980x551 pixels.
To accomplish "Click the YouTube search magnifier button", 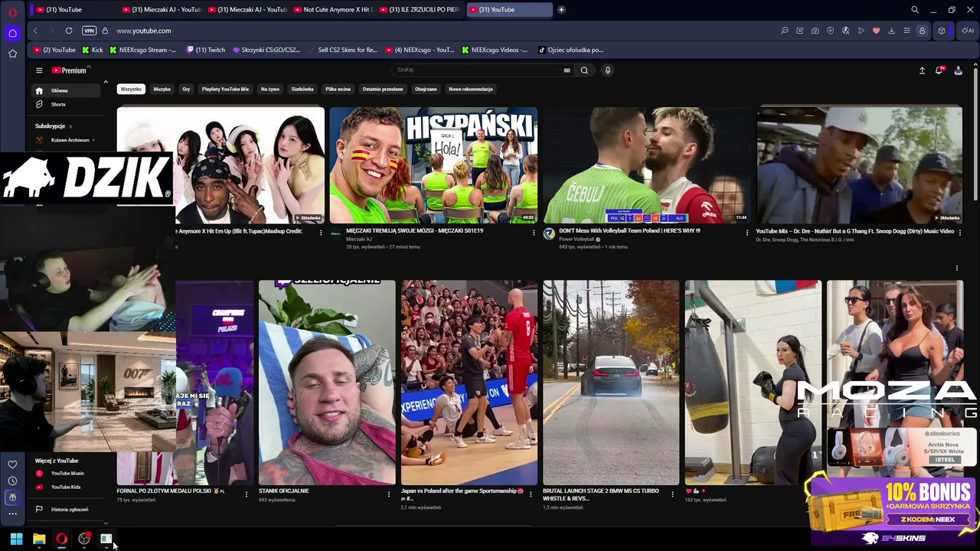I will (x=584, y=70).
